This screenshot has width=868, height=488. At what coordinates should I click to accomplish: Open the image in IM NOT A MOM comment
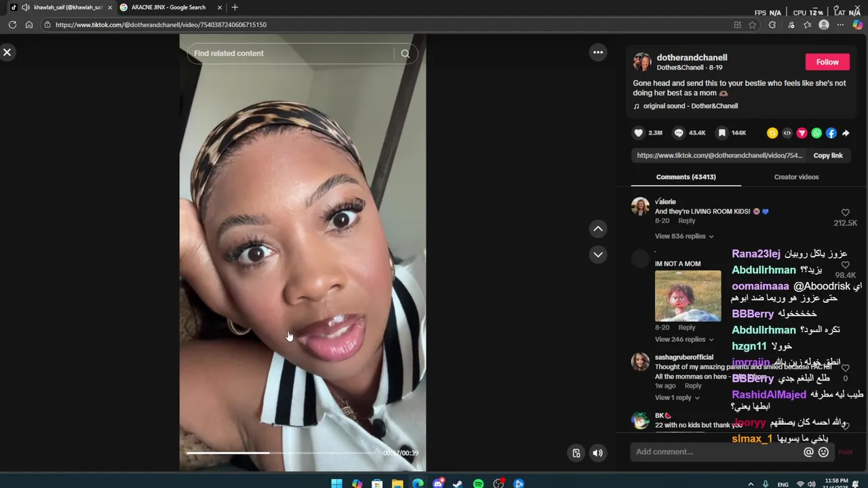pyautogui.click(x=688, y=296)
